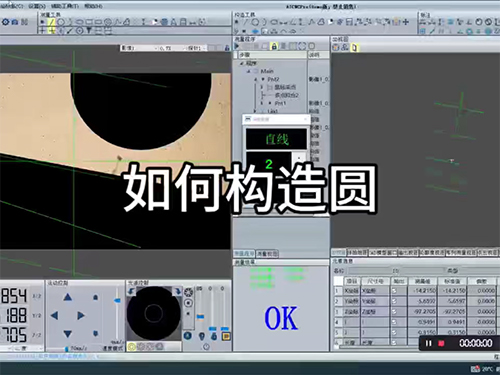Toggle the output checkbox in X coordinate row

[394, 291]
